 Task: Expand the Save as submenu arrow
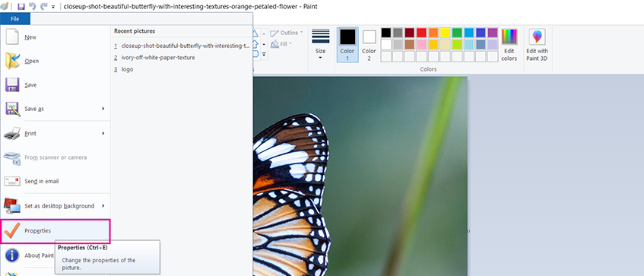point(103,109)
